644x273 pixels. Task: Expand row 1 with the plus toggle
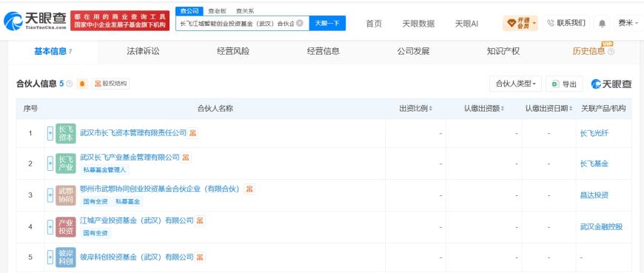click(x=50, y=133)
